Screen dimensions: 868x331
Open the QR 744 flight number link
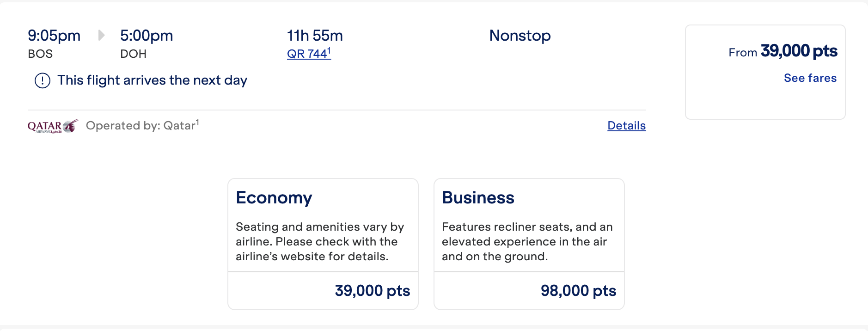click(309, 54)
